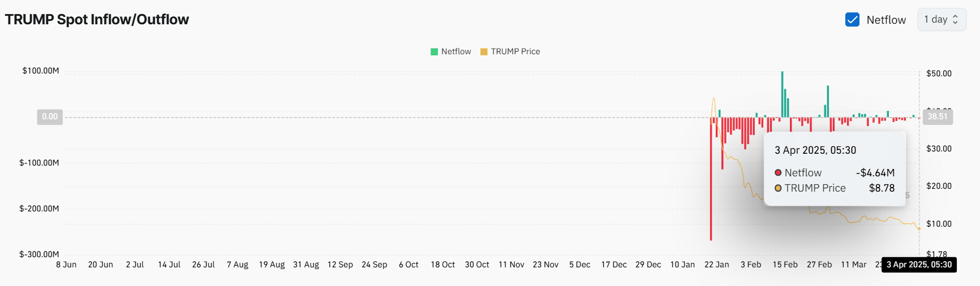Click the yellow TRUMP Price dot in the tooltip

(x=778, y=188)
